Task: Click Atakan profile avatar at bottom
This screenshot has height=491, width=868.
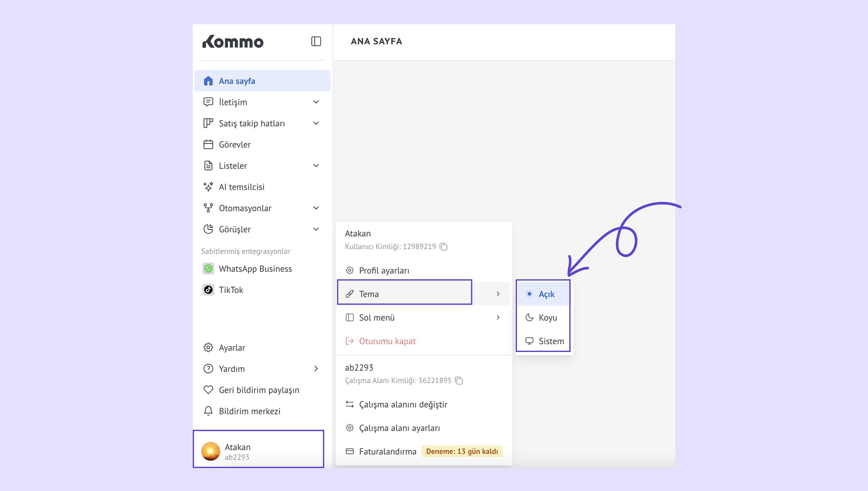Action: pyautogui.click(x=211, y=451)
